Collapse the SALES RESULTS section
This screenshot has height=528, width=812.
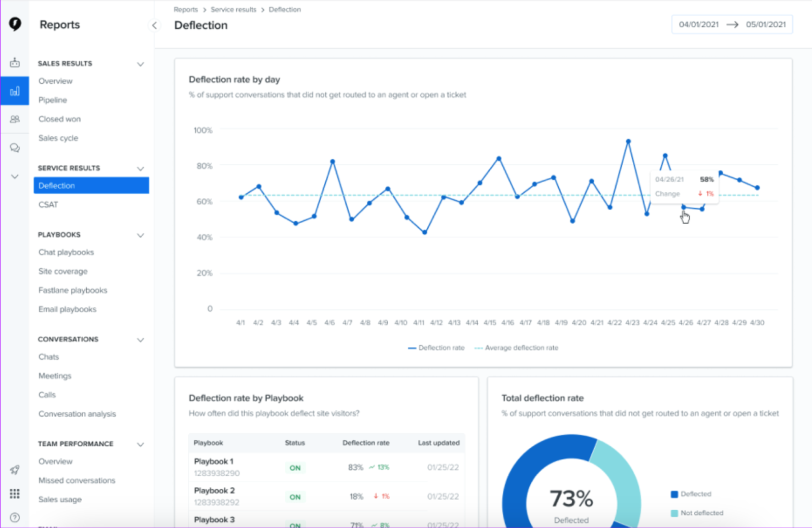pyautogui.click(x=140, y=63)
